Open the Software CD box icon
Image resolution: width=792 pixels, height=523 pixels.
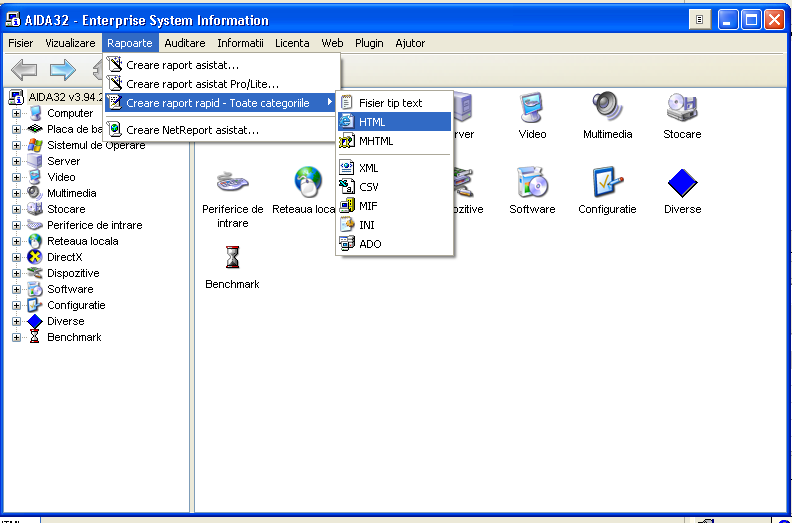(x=532, y=182)
